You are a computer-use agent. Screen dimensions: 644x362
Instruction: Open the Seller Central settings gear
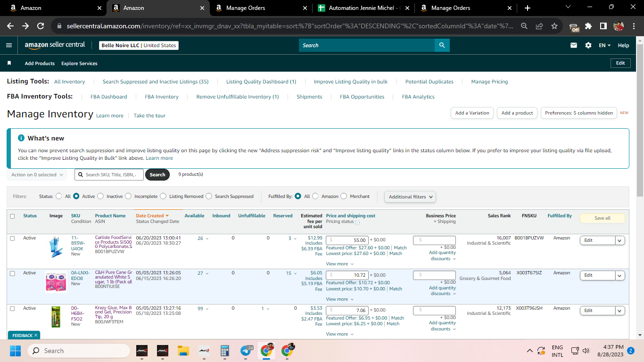tap(588, 45)
